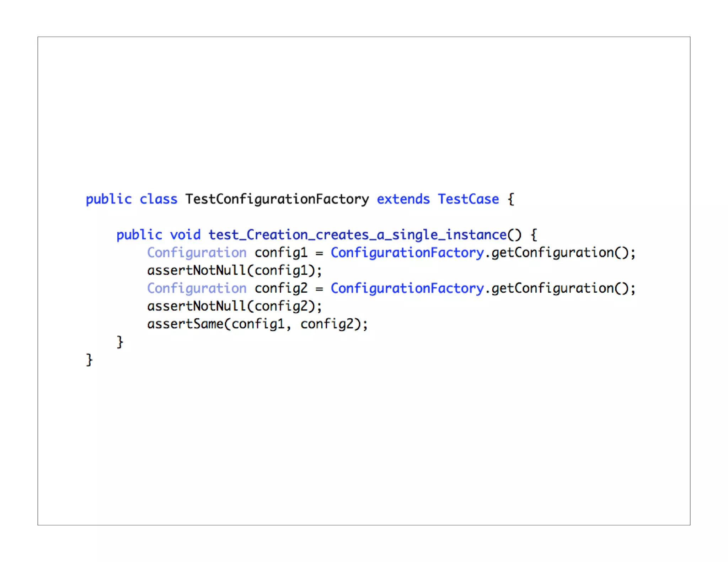Click the 'class' keyword
The image size is (728, 562).
tap(158, 199)
